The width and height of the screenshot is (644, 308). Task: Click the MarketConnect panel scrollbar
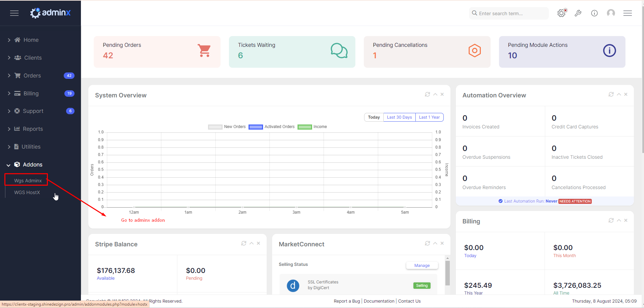[x=447, y=273]
